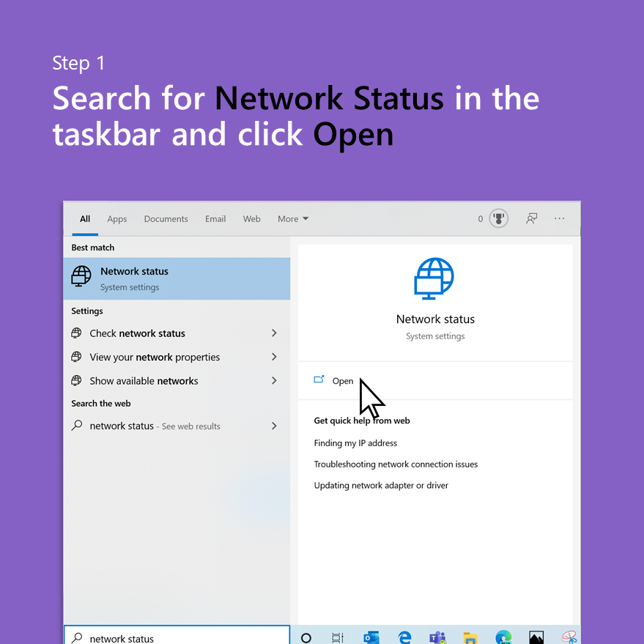Expand the Show available networks chevron

tap(273, 380)
